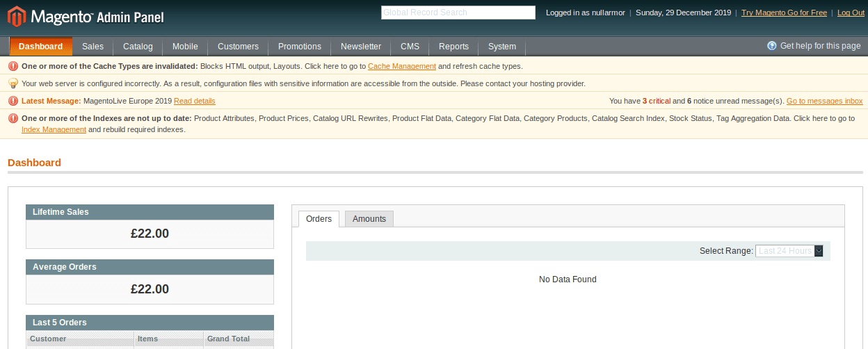
Task: Open the Catalog menu
Action: click(x=138, y=47)
